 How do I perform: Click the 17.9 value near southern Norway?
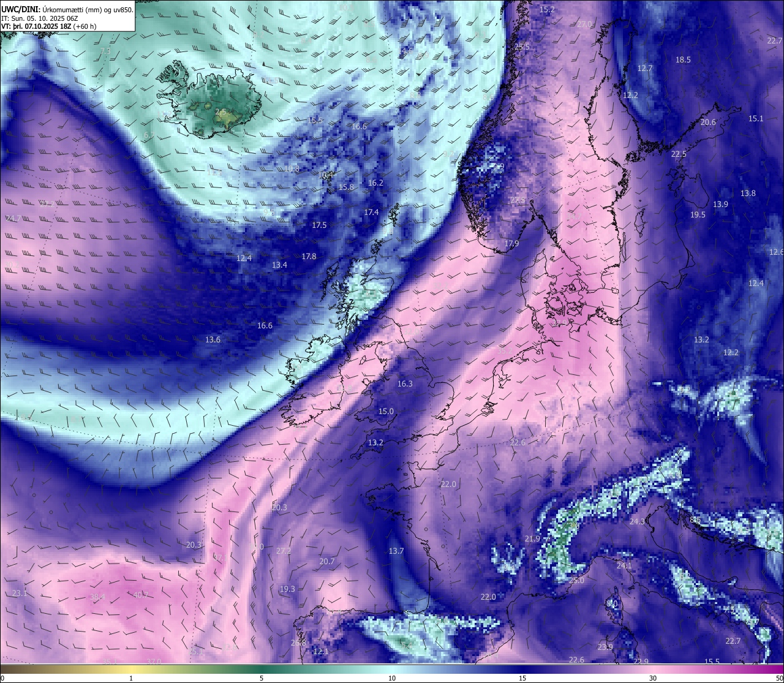point(511,244)
